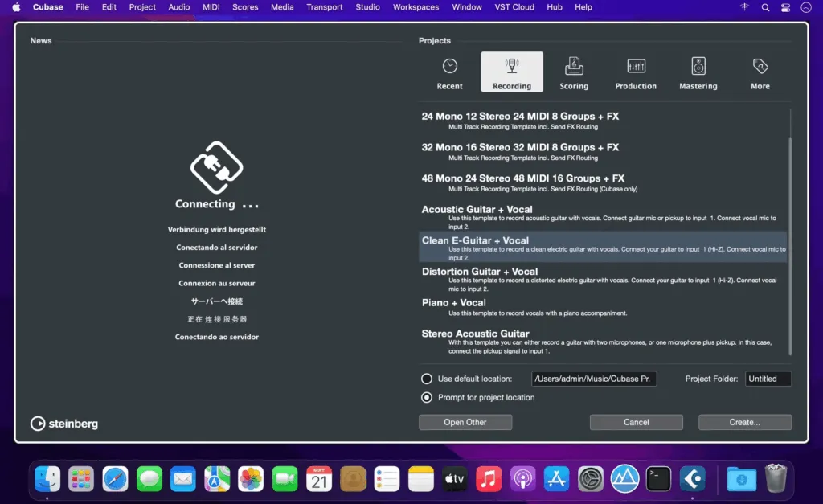Viewport: 823px width, 504px height.
Task: Enable Use default location
Action: pos(425,379)
